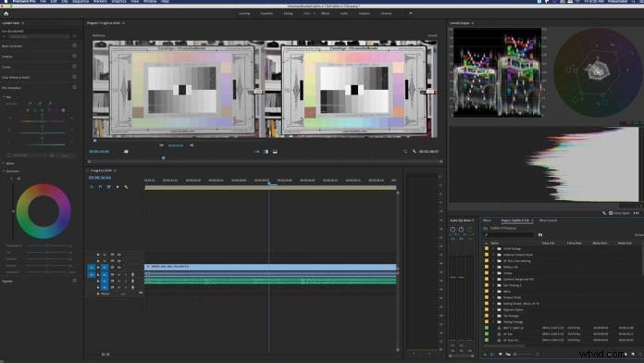This screenshot has height=363, width=644.
Task: Toggle the Basic Correction checkbox
Action: click(x=74, y=45)
